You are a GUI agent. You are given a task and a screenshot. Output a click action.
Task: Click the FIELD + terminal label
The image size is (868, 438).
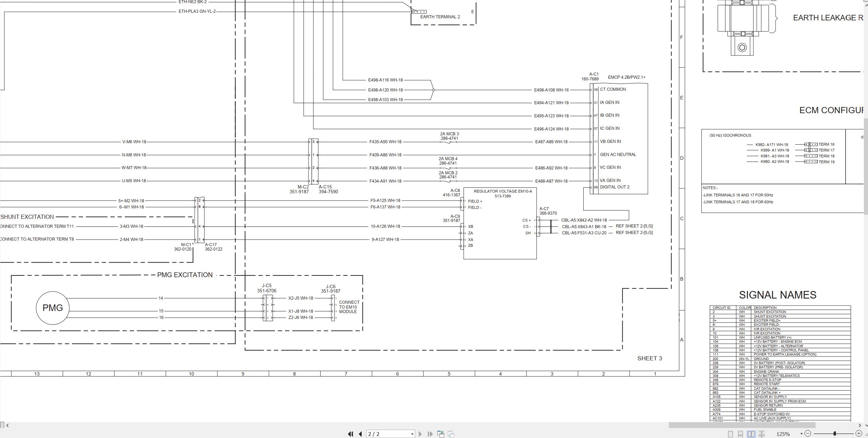475,201
